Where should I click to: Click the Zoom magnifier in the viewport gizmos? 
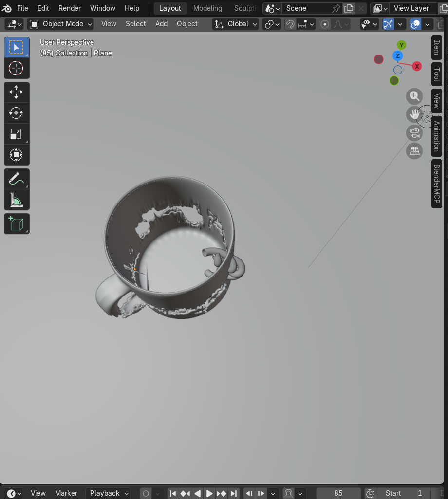(414, 96)
